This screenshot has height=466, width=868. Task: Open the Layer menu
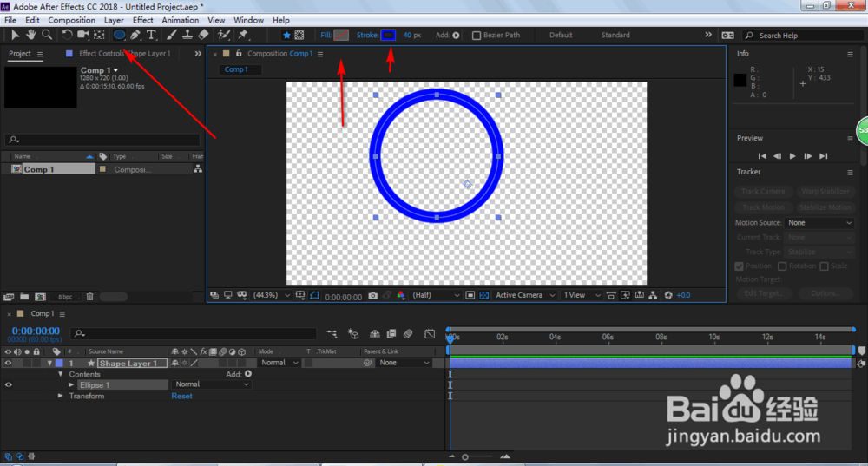[114, 20]
